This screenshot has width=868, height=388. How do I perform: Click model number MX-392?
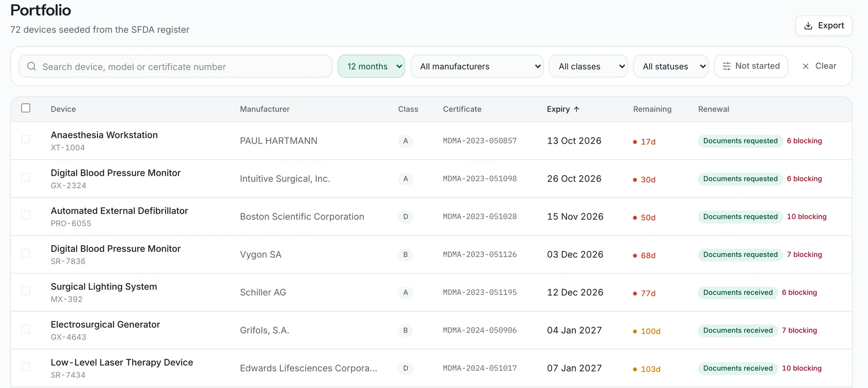[x=67, y=299]
